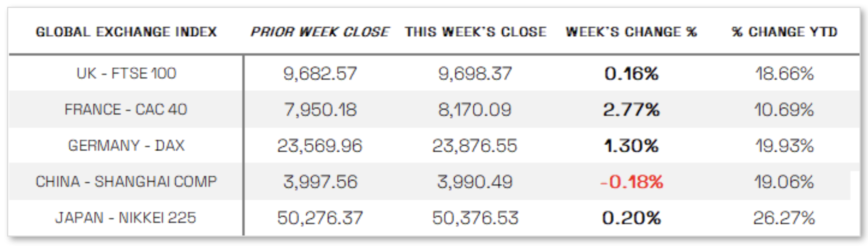Click the red -0.18% weekly change value
Screen dimensions: 868x246
tap(631, 182)
